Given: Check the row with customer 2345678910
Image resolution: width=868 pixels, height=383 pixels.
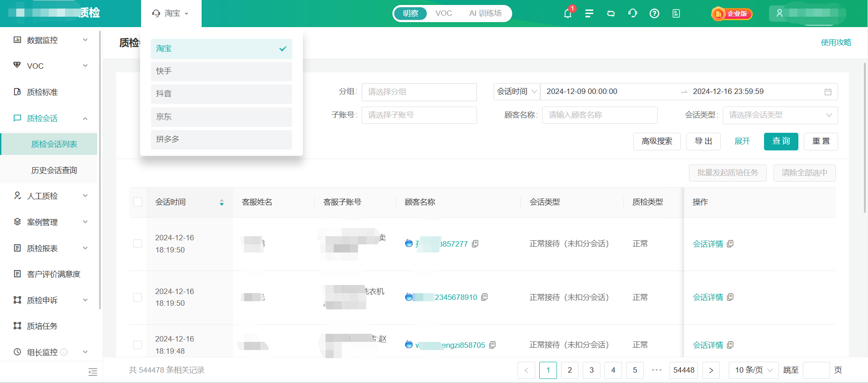Looking at the screenshot, I should coord(138,297).
